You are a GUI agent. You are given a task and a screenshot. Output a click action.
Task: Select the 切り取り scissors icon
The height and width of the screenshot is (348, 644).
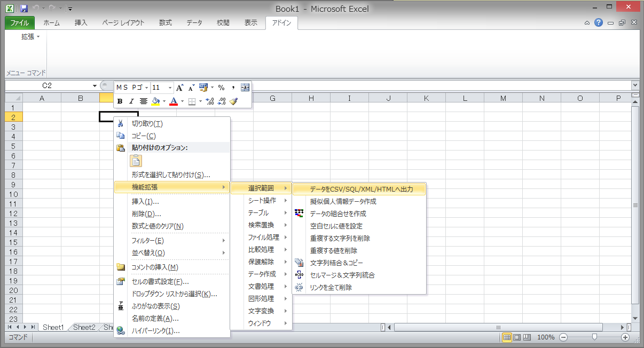pos(121,123)
